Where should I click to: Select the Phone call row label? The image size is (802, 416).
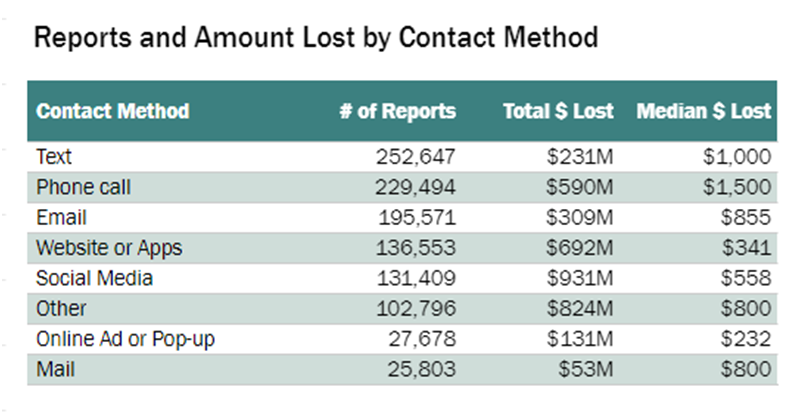point(83,187)
